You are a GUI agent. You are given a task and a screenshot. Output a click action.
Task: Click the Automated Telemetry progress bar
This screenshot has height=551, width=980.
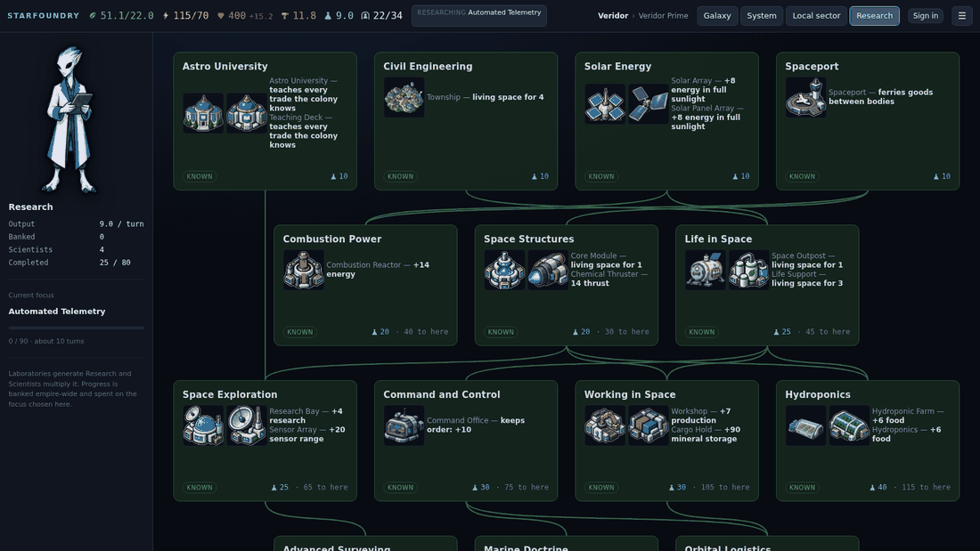point(77,328)
